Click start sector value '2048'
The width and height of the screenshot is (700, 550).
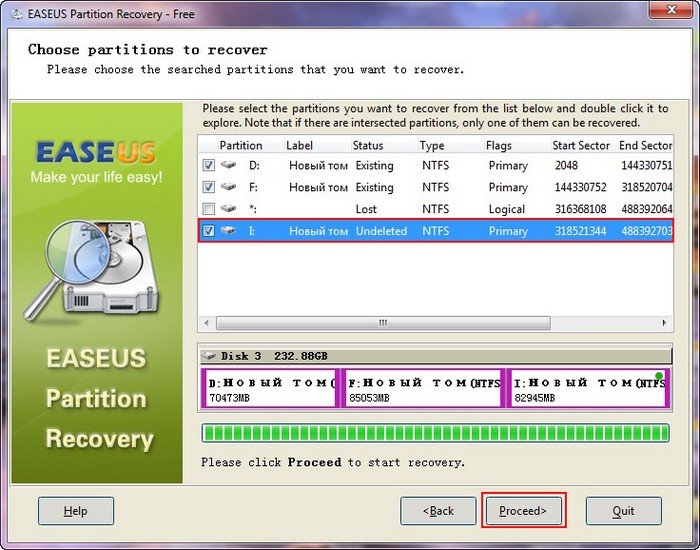pos(566,166)
